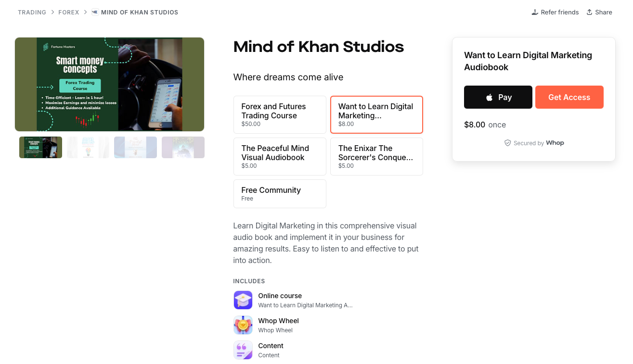Click the Content quote bubble icon
This screenshot has height=364, width=633.
[x=243, y=350]
